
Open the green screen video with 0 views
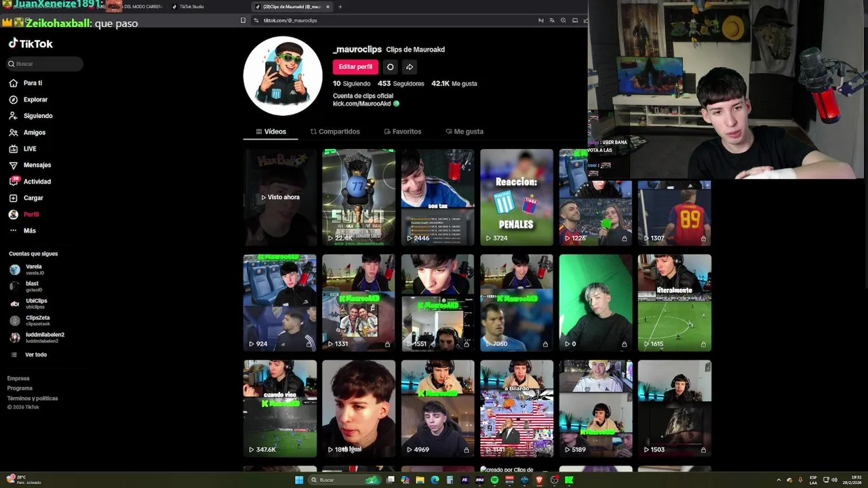595,303
